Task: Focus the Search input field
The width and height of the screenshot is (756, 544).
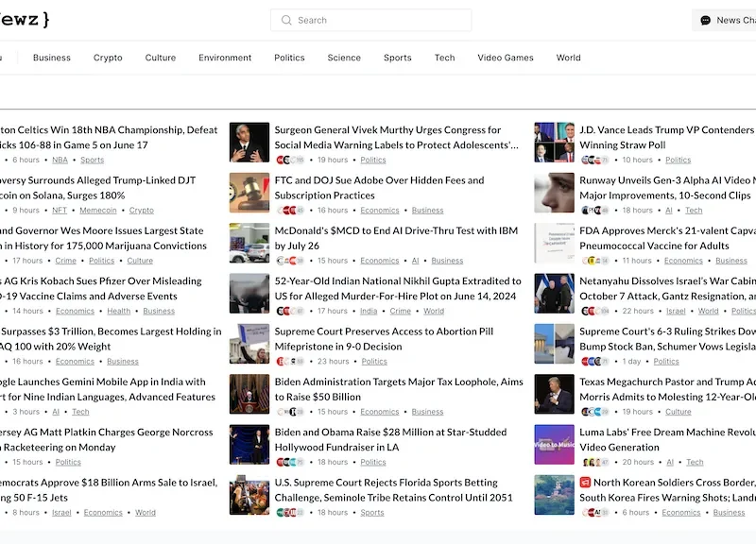Action: point(370,20)
